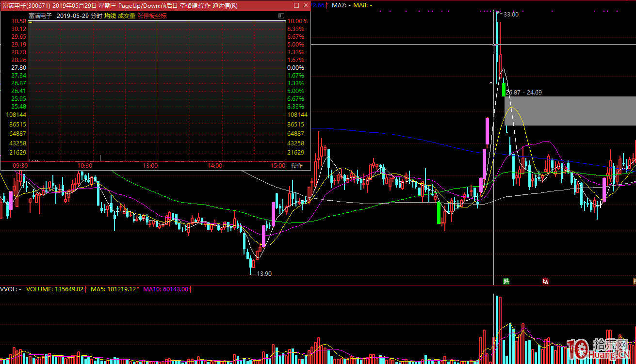
Task: Maximize the 富满电子 intraday popup window
Action: (x=296, y=5)
